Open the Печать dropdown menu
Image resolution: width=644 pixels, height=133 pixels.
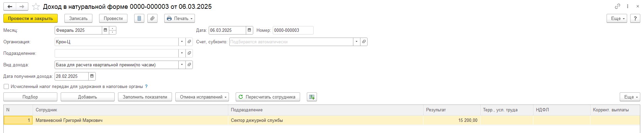(x=179, y=18)
